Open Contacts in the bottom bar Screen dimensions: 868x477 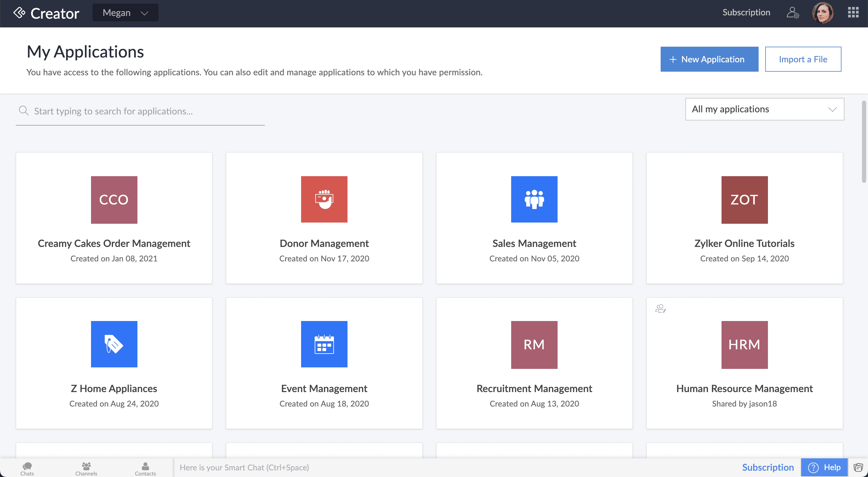point(145,468)
